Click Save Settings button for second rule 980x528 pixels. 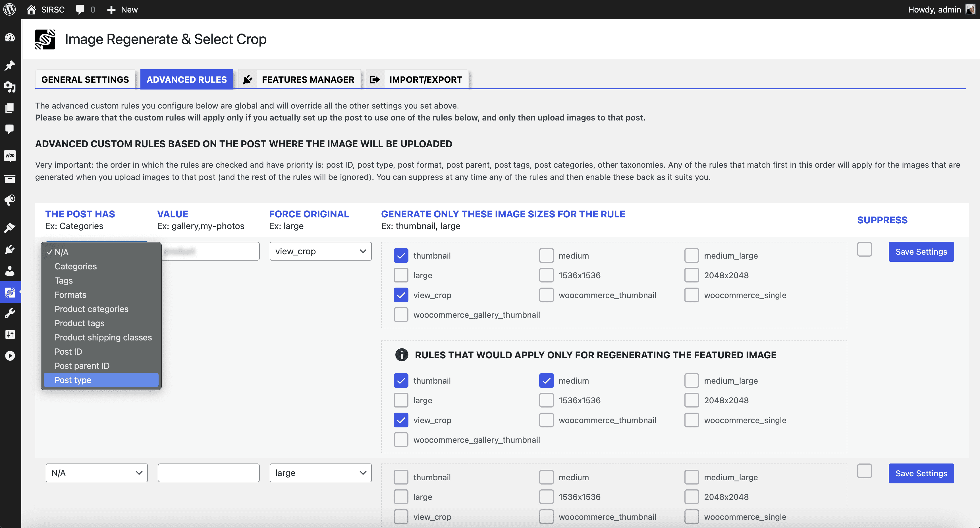point(921,473)
